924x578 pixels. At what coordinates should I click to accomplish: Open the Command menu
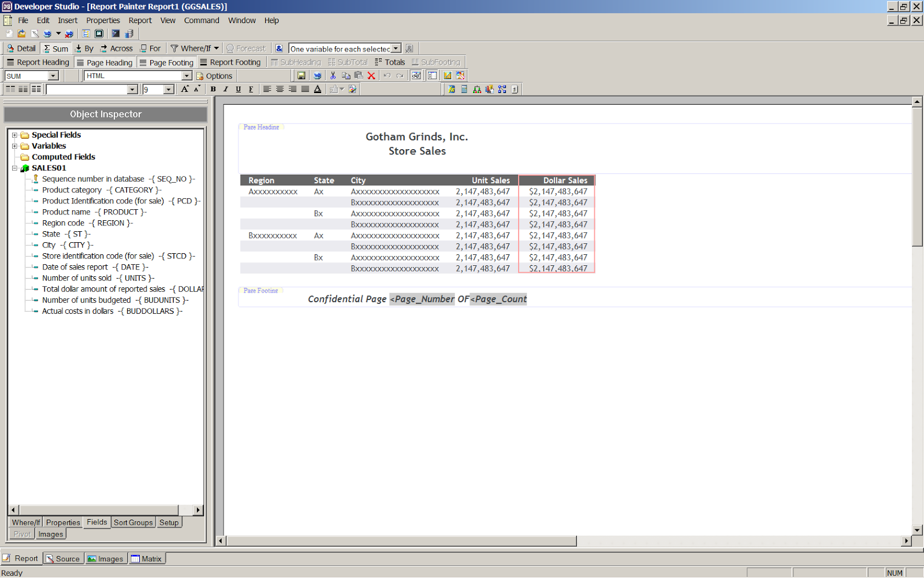(202, 20)
